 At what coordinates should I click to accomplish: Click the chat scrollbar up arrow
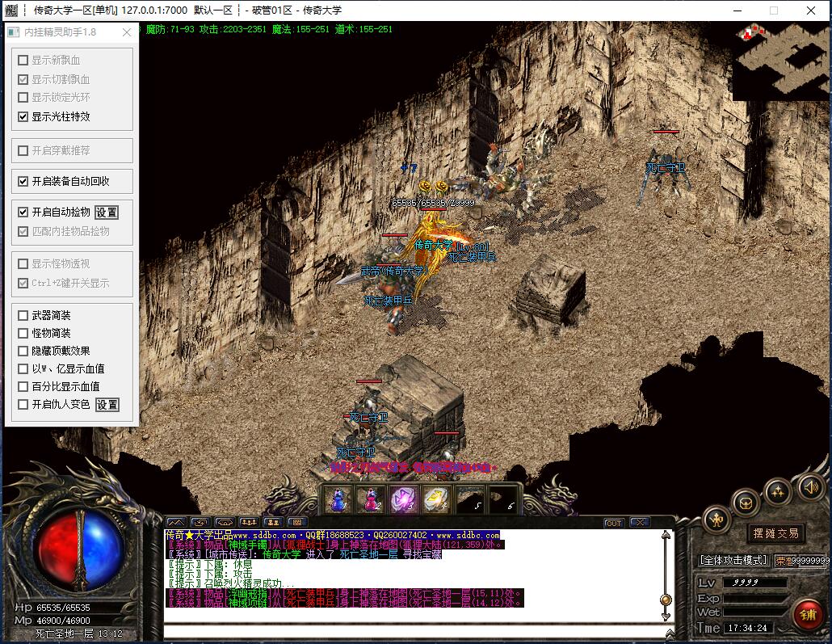pyautogui.click(x=666, y=536)
